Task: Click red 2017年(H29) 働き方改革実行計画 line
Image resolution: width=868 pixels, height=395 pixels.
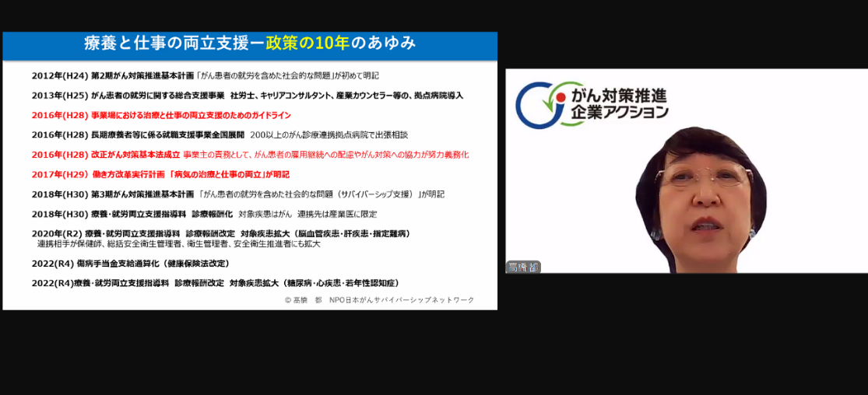Action: pyautogui.click(x=160, y=174)
